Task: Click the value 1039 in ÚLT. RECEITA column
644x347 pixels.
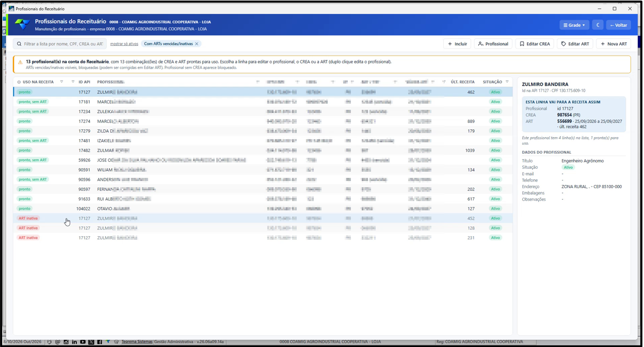Action: [470, 151]
